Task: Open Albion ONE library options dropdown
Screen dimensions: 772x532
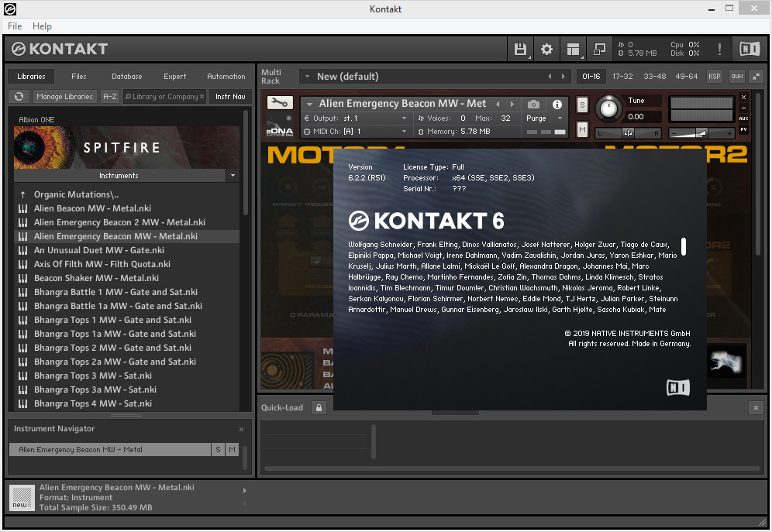Action: coord(233,176)
